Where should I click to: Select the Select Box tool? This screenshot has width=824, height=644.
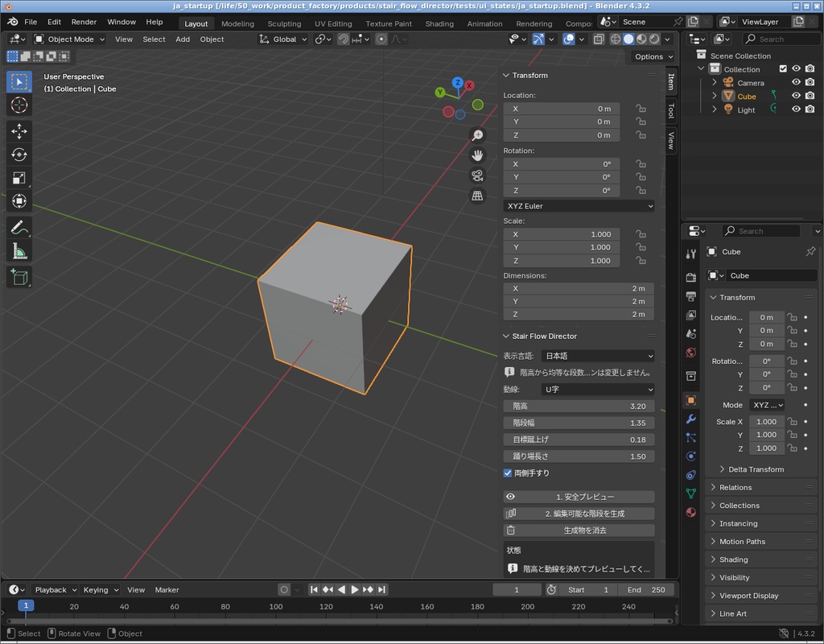[19, 82]
